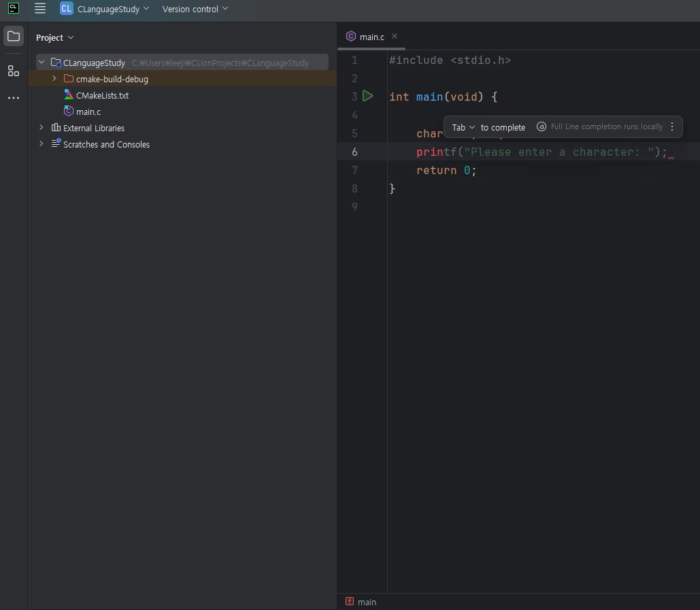Expand the cmake-build-debug folder
Screen dimensions: 700x610
point(54,79)
